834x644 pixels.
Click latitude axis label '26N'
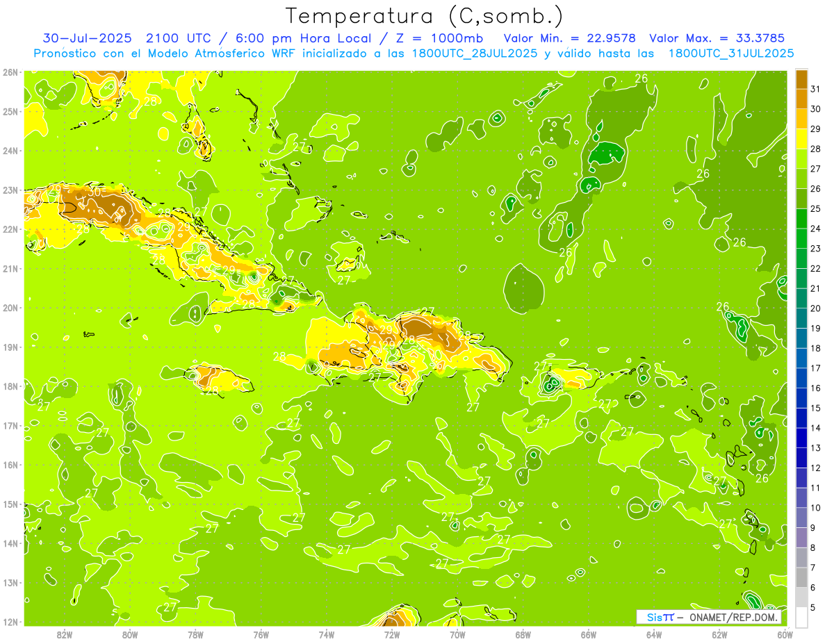tap(10, 72)
